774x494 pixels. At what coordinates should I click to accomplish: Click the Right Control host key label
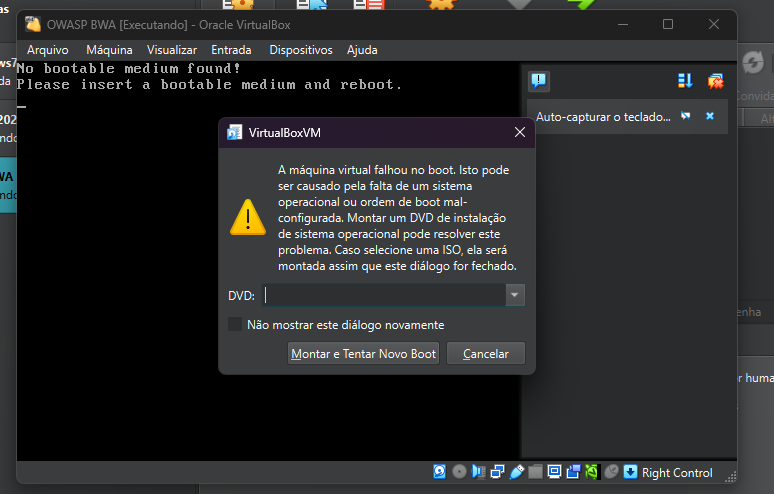pyautogui.click(x=677, y=473)
